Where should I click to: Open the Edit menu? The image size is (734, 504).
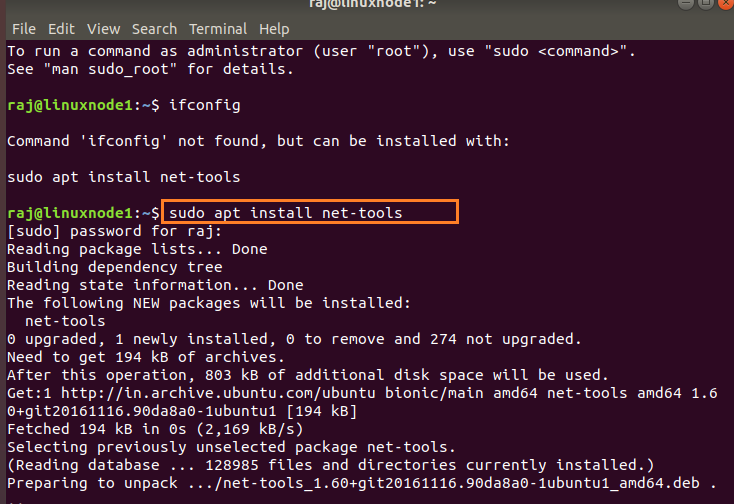61,29
